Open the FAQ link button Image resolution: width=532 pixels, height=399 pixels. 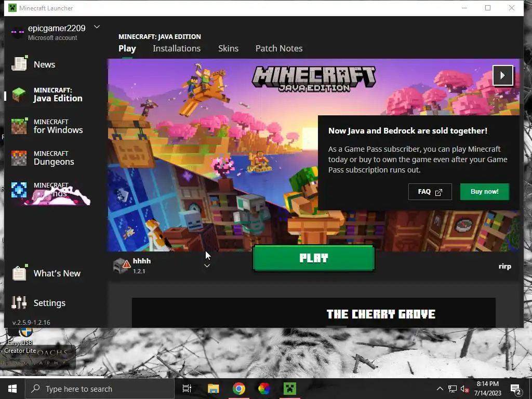(x=430, y=192)
